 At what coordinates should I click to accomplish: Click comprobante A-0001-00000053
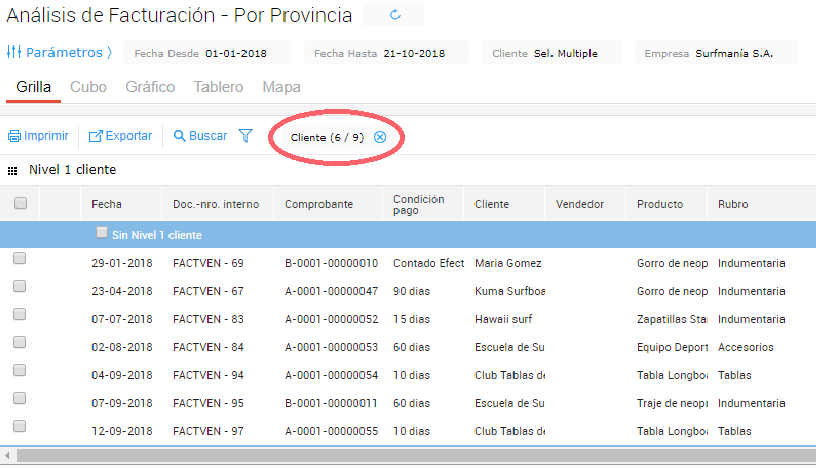click(x=332, y=347)
